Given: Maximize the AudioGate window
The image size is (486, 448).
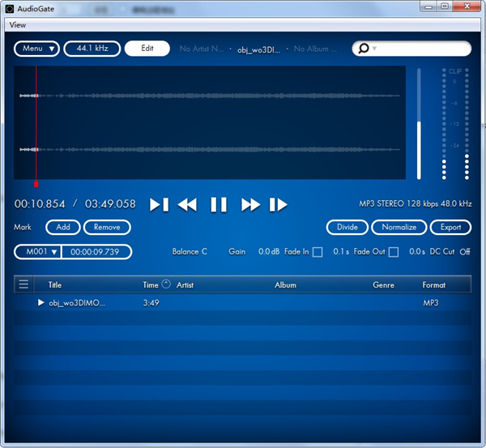Looking at the screenshot, I should click(x=445, y=6).
